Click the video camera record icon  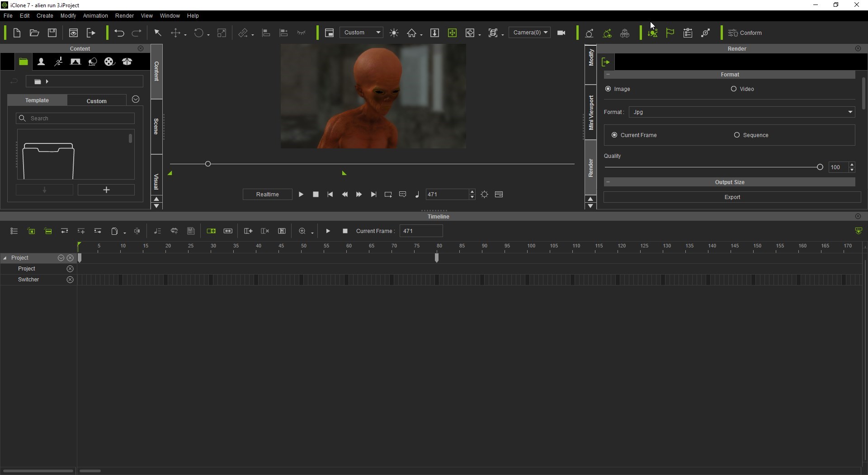pos(561,33)
